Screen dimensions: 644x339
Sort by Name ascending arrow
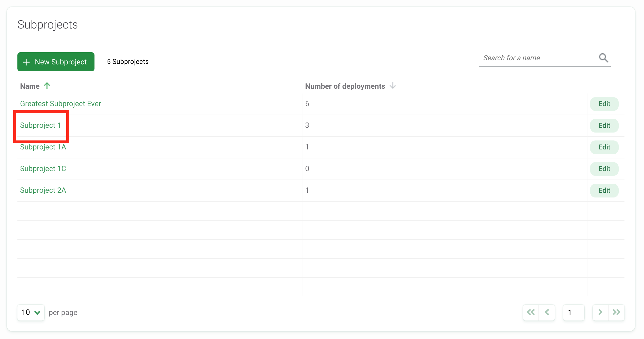47,86
